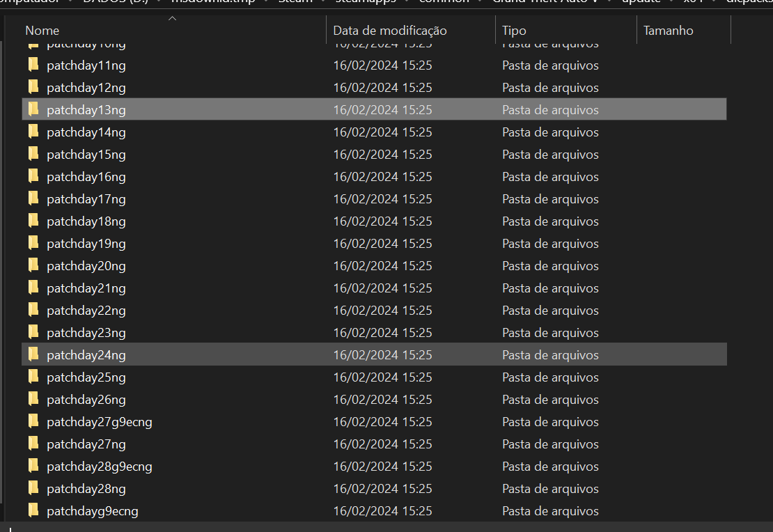Toggle the sort arrow above Nome

click(x=173, y=19)
